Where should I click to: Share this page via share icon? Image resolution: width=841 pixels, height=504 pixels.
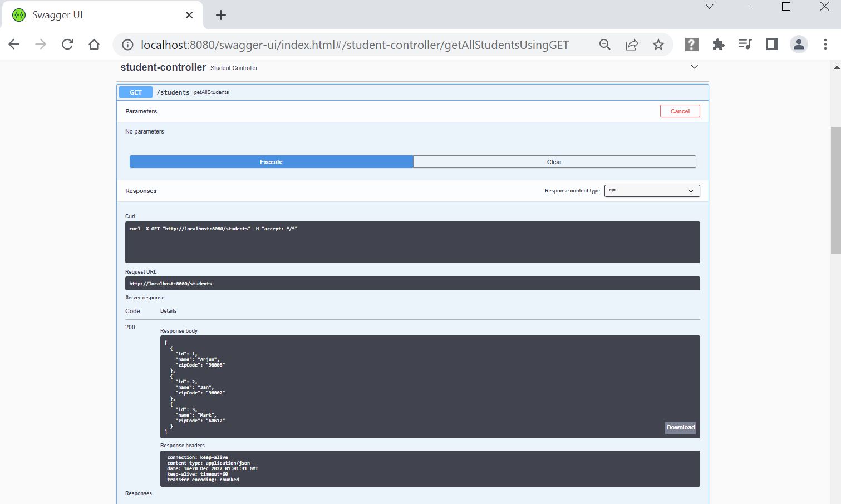point(632,45)
